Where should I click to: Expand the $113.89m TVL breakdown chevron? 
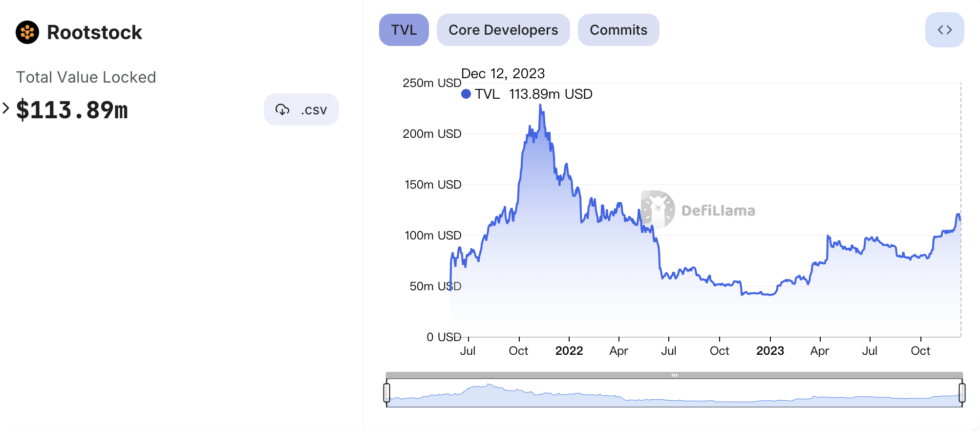(x=6, y=108)
